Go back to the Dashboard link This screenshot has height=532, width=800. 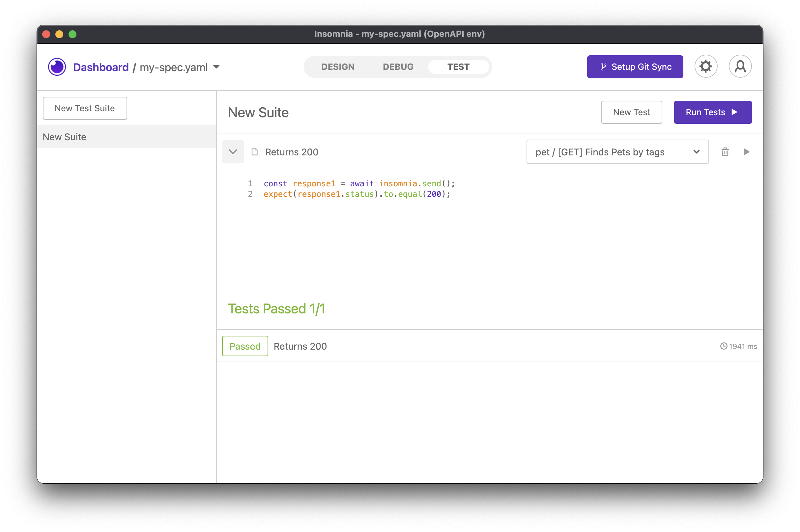[x=101, y=67]
